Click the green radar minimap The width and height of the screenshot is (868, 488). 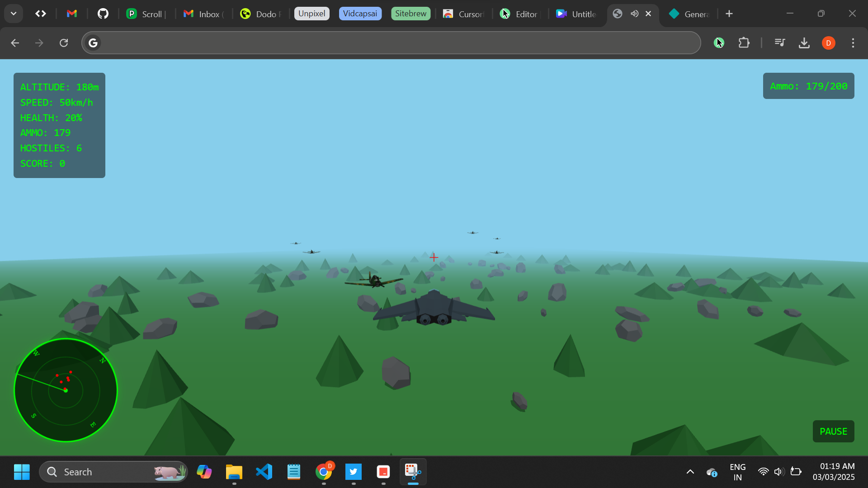pos(66,389)
